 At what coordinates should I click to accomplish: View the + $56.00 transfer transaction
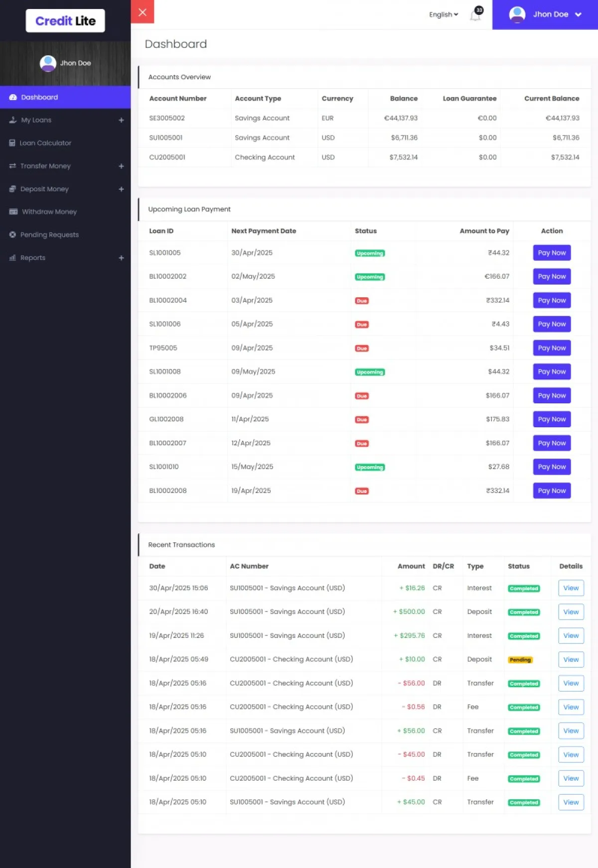pos(571,731)
